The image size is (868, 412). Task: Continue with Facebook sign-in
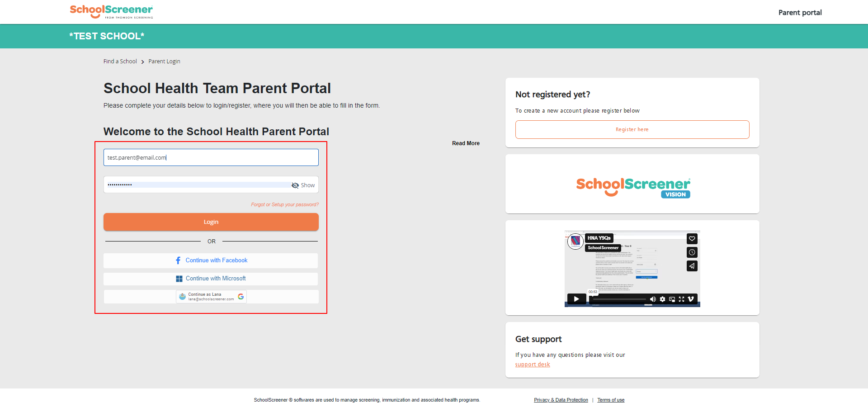click(211, 260)
